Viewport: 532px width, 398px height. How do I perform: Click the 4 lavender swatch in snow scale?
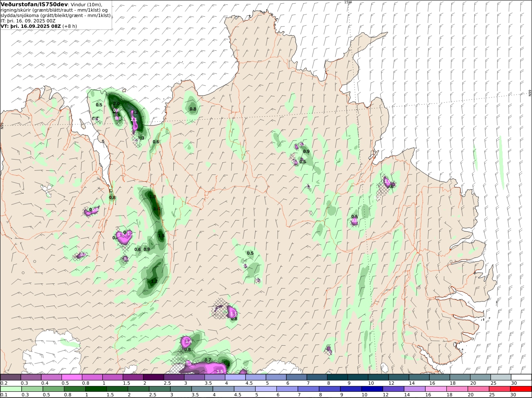(235, 377)
